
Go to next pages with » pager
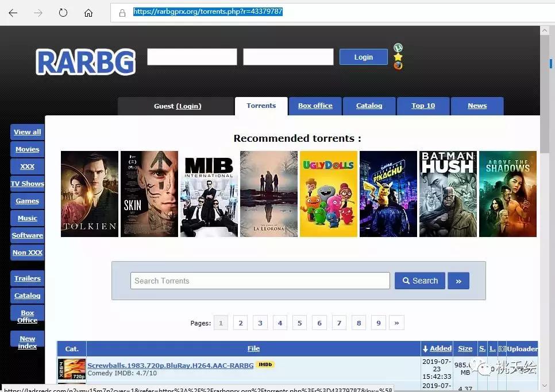pyautogui.click(x=396, y=323)
